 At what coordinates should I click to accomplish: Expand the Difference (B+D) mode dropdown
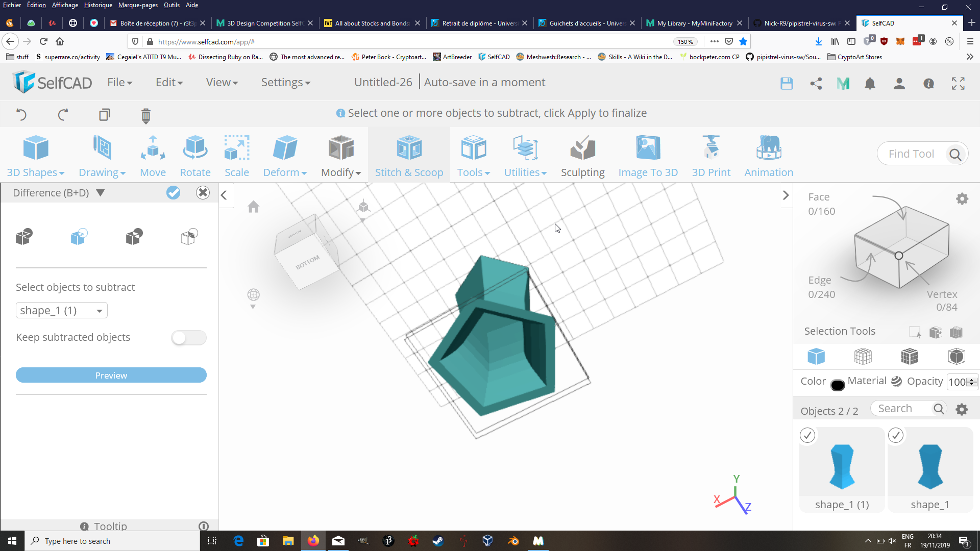pyautogui.click(x=101, y=193)
